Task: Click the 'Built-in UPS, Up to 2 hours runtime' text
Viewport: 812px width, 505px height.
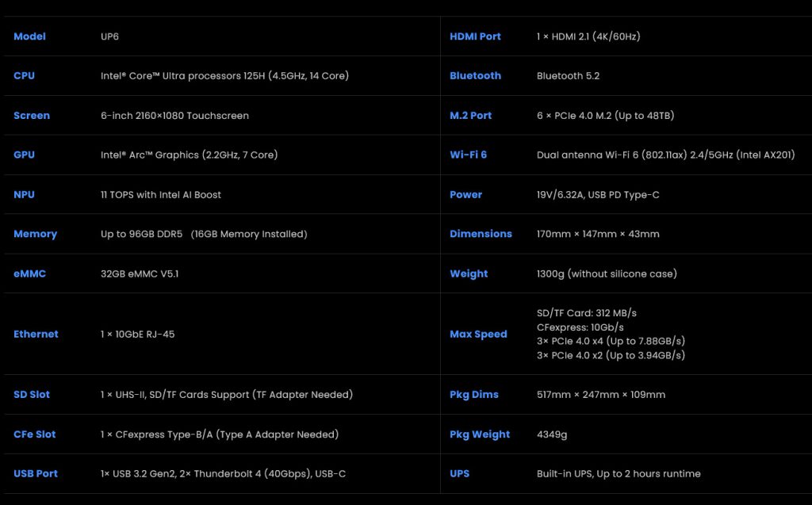Action: tap(619, 474)
